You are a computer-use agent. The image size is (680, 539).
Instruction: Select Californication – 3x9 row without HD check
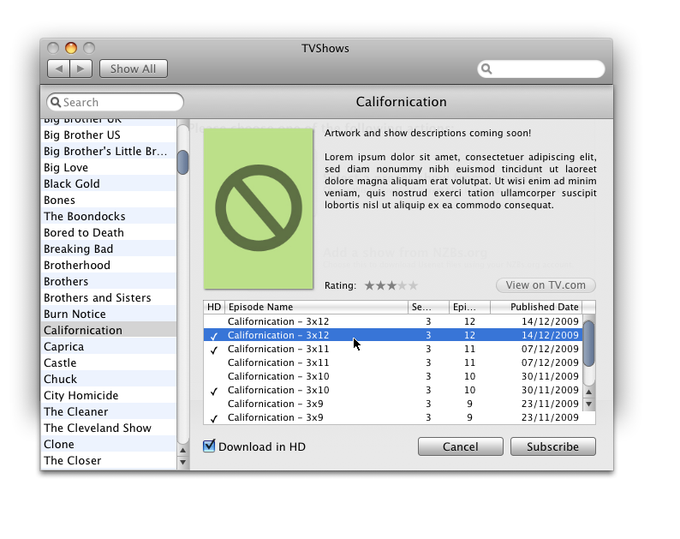pos(393,404)
